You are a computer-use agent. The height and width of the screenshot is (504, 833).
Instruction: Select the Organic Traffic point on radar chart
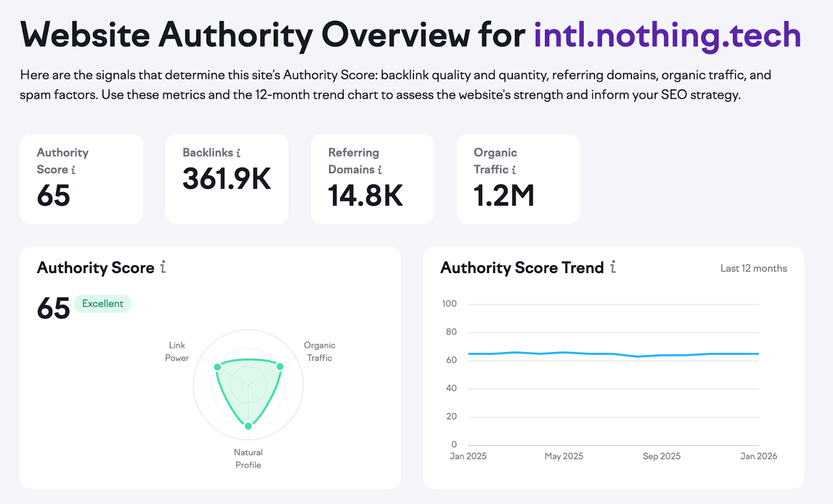tap(280, 367)
